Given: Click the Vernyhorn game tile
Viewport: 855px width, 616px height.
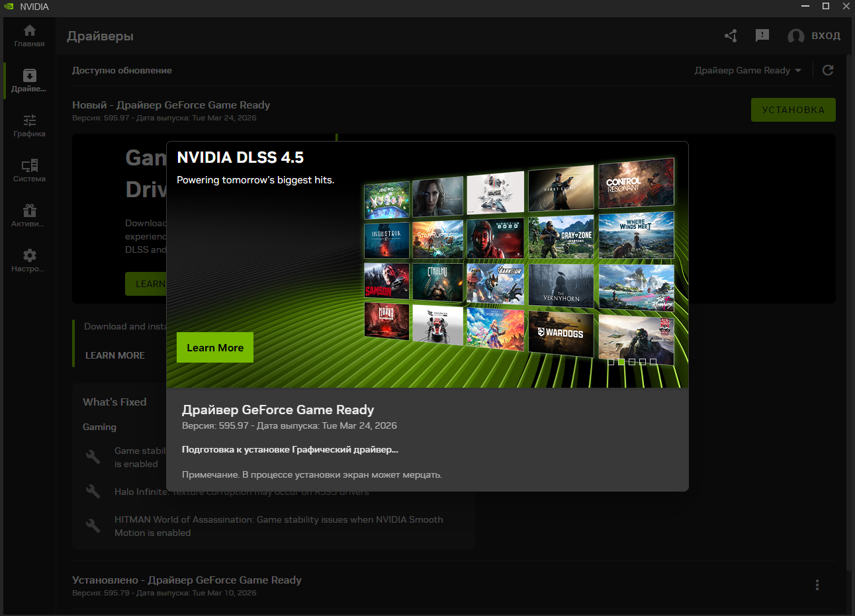Looking at the screenshot, I should pyautogui.click(x=561, y=285).
